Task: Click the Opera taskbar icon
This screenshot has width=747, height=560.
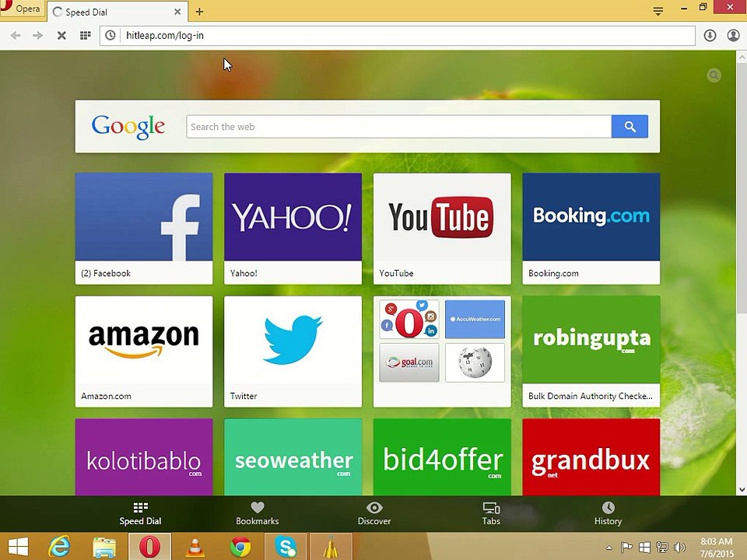Action: (x=149, y=546)
